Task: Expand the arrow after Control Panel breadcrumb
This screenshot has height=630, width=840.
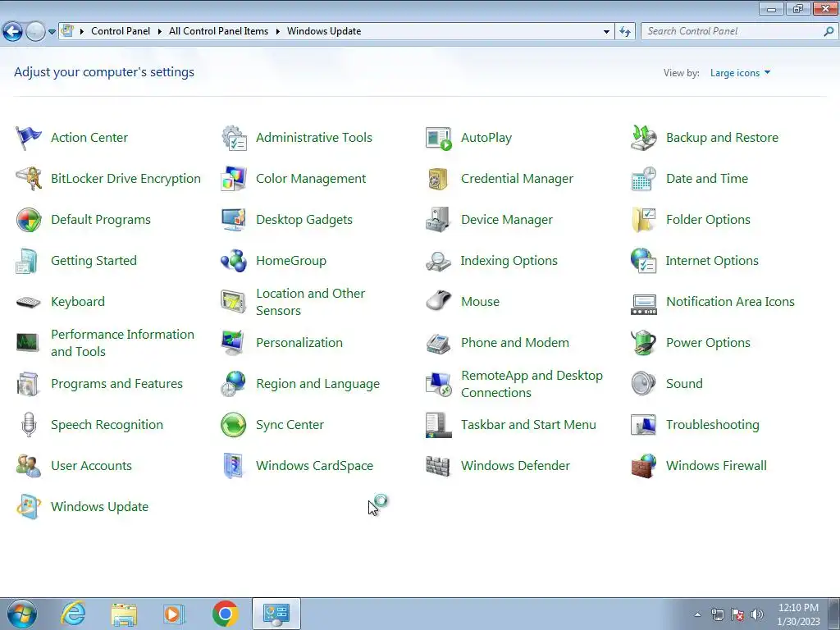Action: click(160, 32)
